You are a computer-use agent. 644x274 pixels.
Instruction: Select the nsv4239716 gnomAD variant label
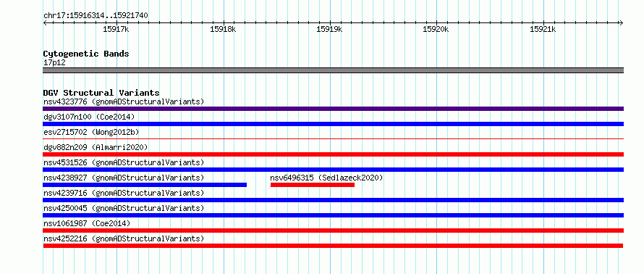click(x=124, y=193)
